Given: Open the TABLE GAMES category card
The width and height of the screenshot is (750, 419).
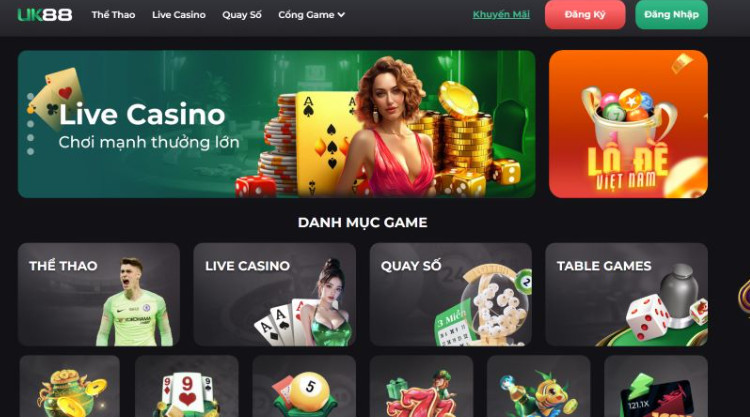Looking at the screenshot, I should pos(627,294).
